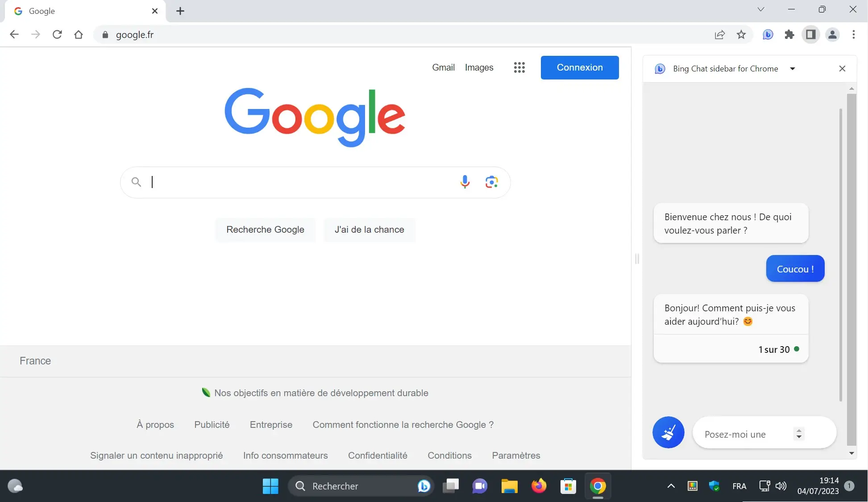The image size is (868, 502).
Task: Toggle the Chrome side panel button
Action: [811, 34]
